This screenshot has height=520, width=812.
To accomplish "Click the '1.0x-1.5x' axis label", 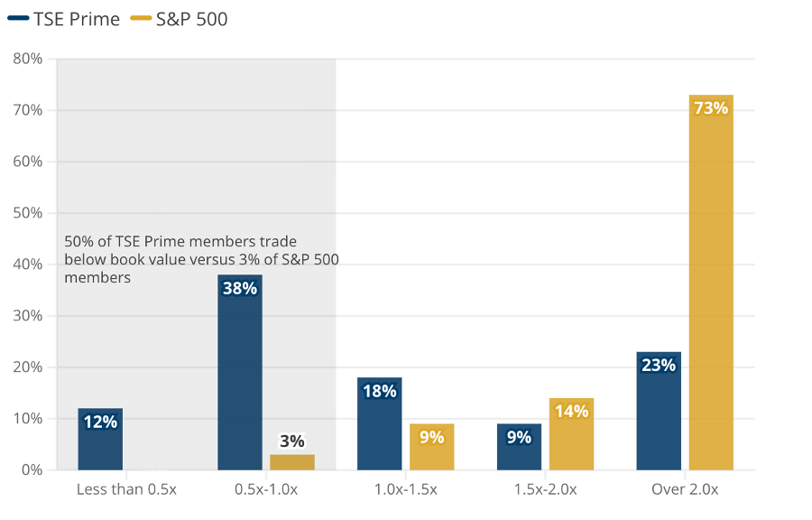I will pyautogui.click(x=405, y=489).
